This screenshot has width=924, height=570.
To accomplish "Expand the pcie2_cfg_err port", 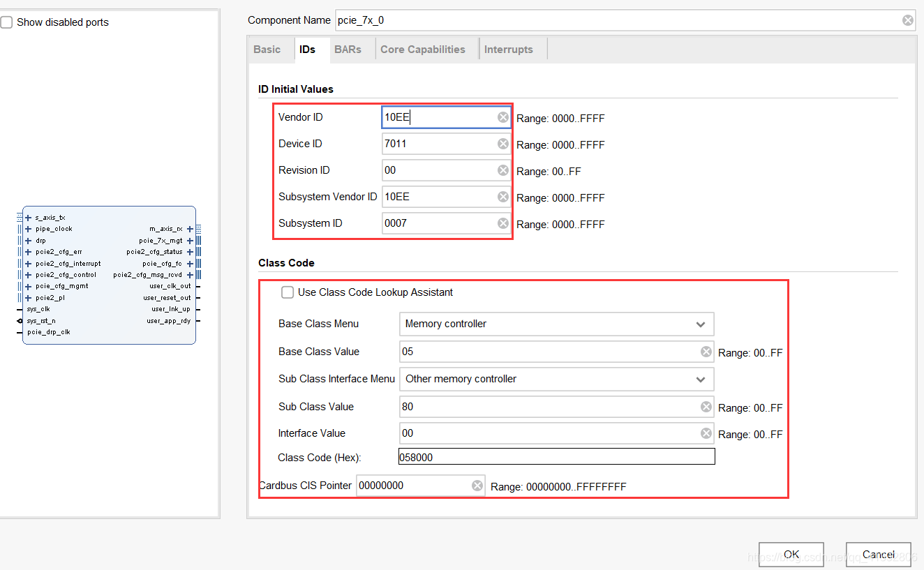I will 28,252.
